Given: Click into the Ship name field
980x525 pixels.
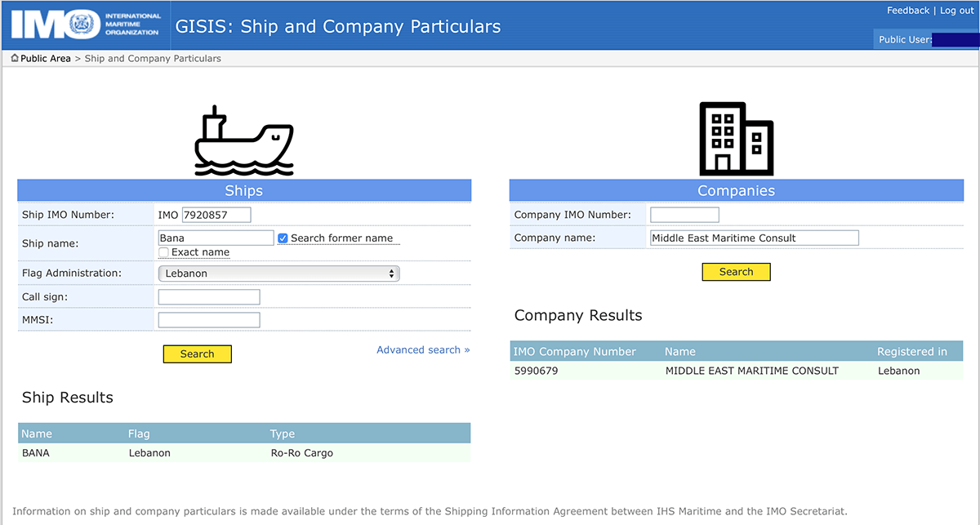Looking at the screenshot, I should click(x=216, y=238).
